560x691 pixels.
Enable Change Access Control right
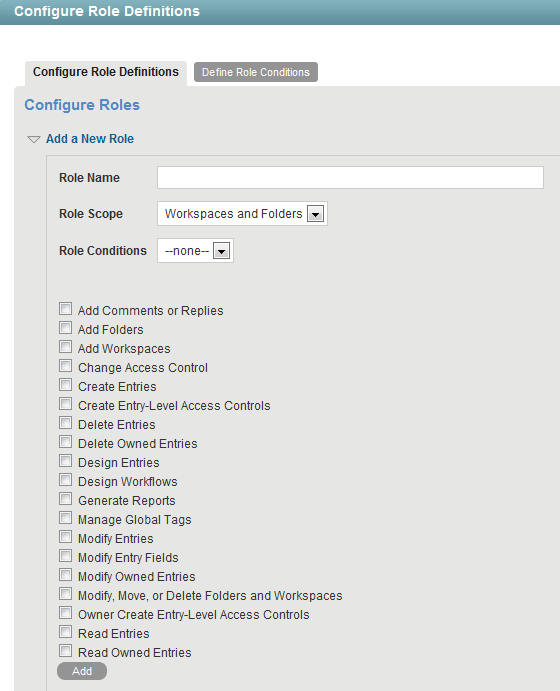[66, 366]
